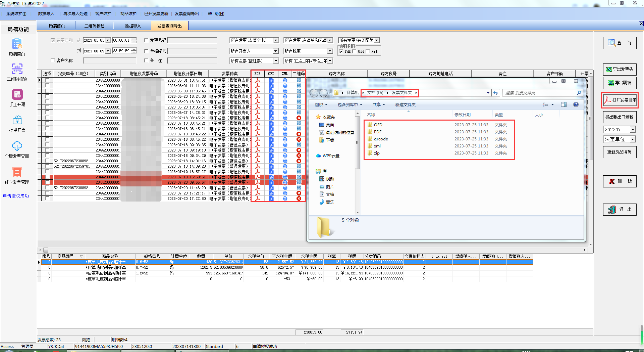The width and height of the screenshot is (644, 352).
Task: Check the 客户名称 filter checkbox
Action: [53, 60]
